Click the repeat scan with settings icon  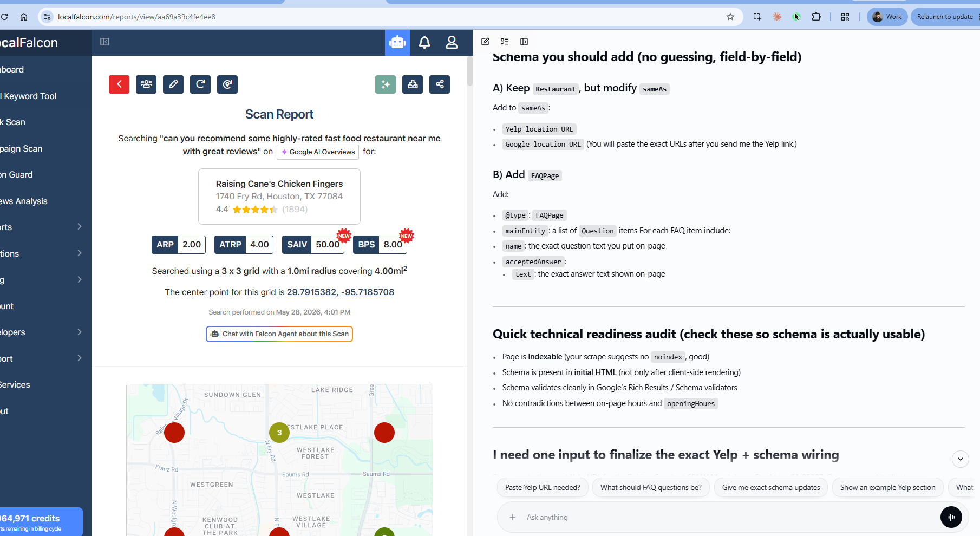(x=227, y=84)
